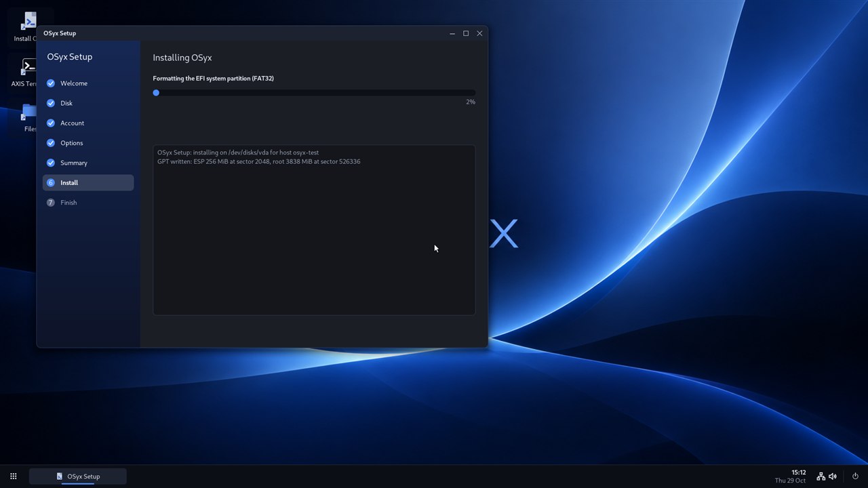Image resolution: width=868 pixels, height=488 pixels.
Task: Select the Install step in the sidebar
Action: [88, 183]
